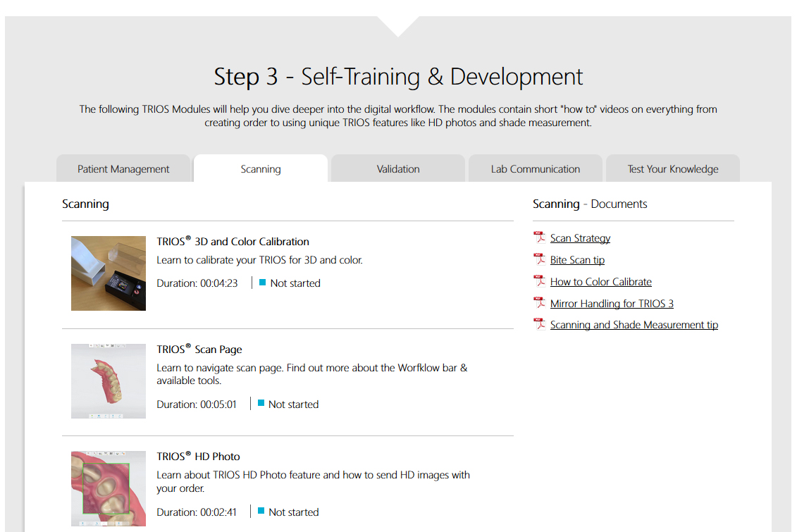Click PDF icon next to Bite Scan tip
Screen dimensions: 797x532
(540, 259)
